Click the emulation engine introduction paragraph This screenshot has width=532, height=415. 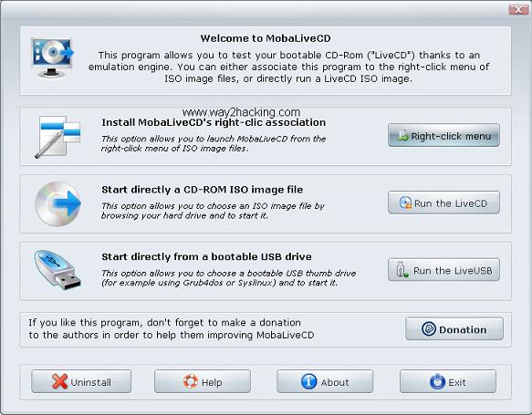[x=288, y=67]
